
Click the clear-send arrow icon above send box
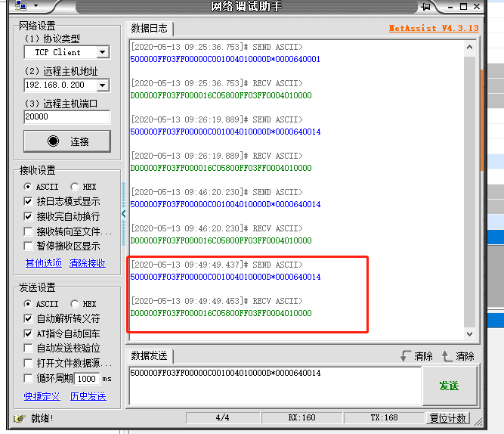point(447,356)
